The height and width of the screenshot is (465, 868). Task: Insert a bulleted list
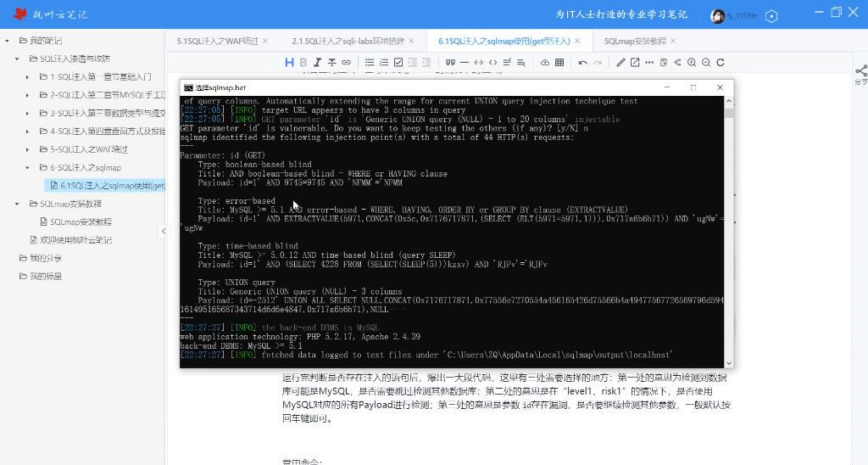click(370, 63)
